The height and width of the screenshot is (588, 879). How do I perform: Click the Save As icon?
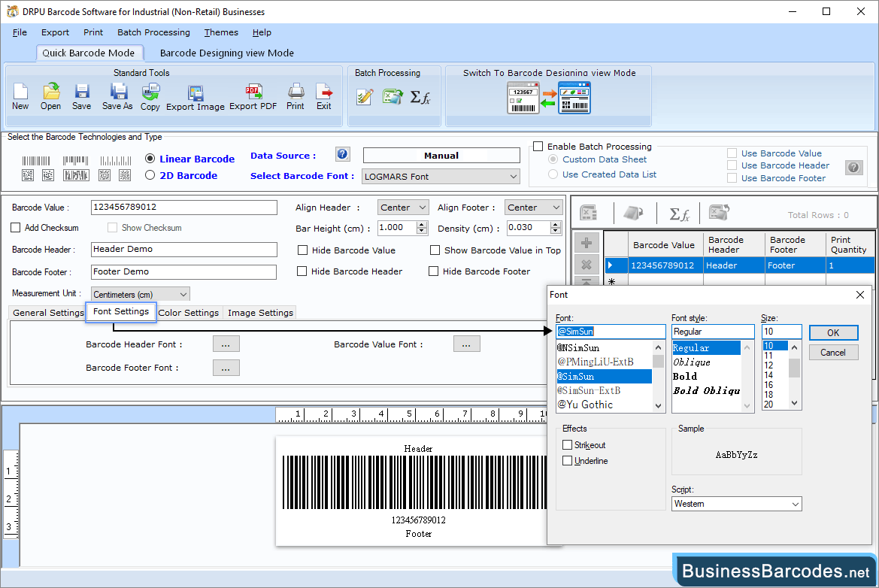tap(118, 92)
